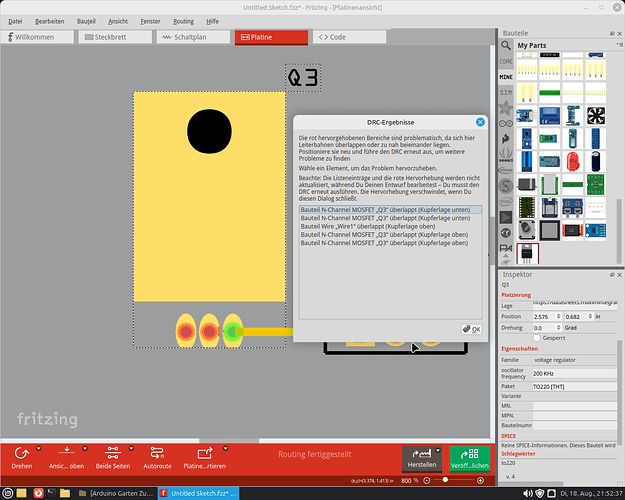Open the oscillator frequency 200 KHz combo box
This screenshot has width=625, height=500.
click(x=574, y=374)
